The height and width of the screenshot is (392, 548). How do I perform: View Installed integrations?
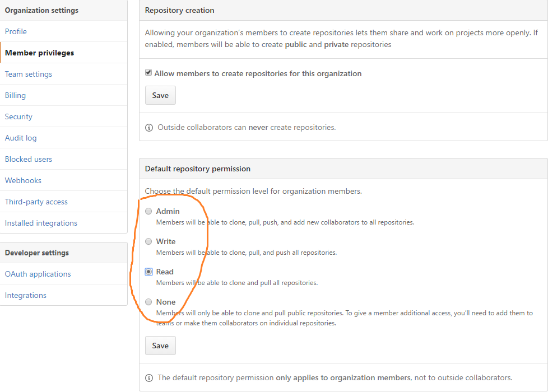click(x=41, y=223)
